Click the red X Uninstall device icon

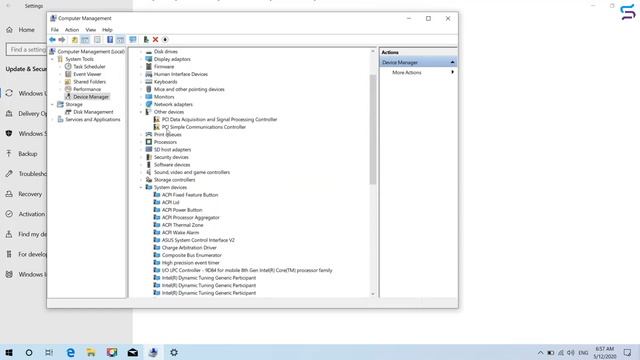(x=155, y=40)
